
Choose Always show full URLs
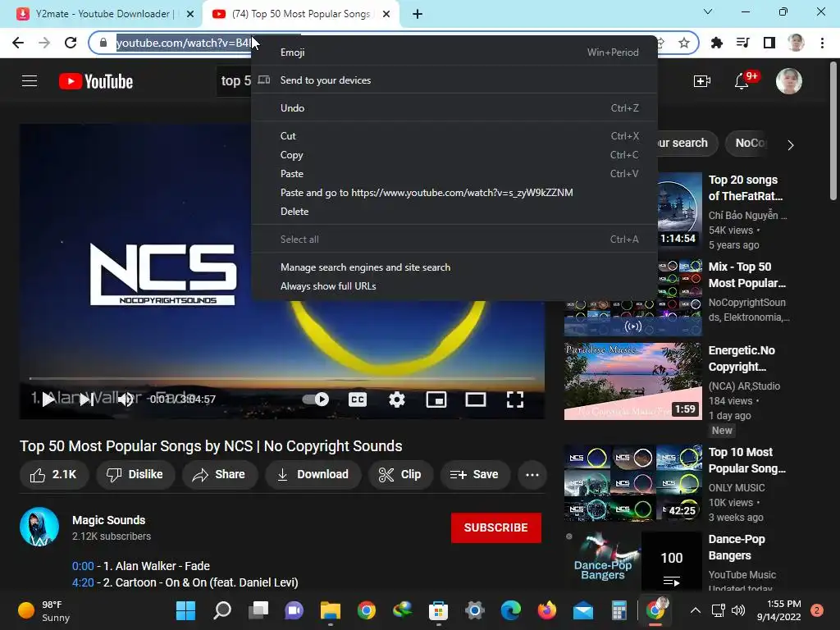[x=454, y=286]
